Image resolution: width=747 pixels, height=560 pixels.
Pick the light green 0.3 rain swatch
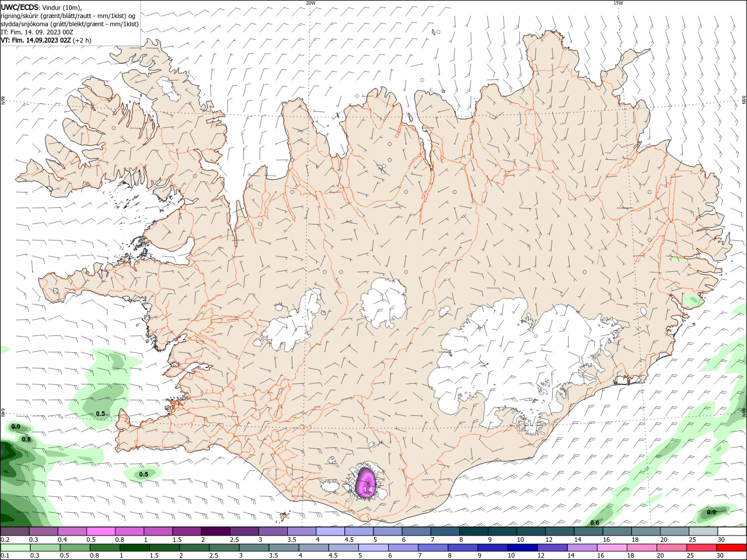pyautogui.click(x=44, y=547)
